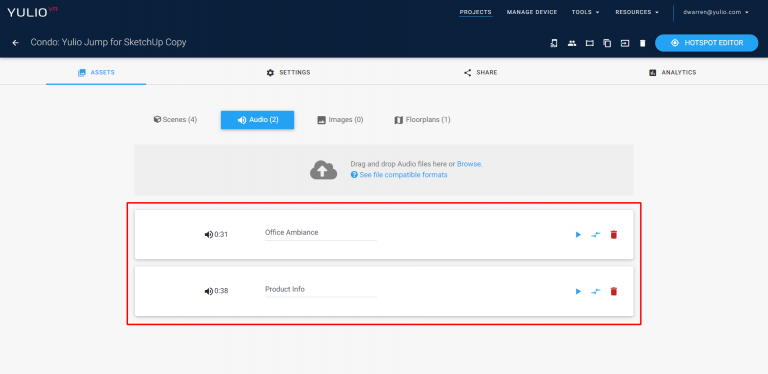Click the 0:31 duration text
Viewport: 768px width, 374px height.
coord(221,234)
